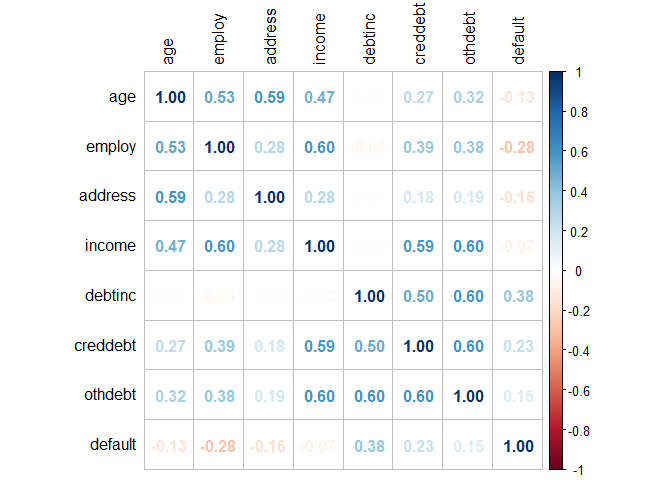Click the cell at row employ, column default

click(519, 147)
